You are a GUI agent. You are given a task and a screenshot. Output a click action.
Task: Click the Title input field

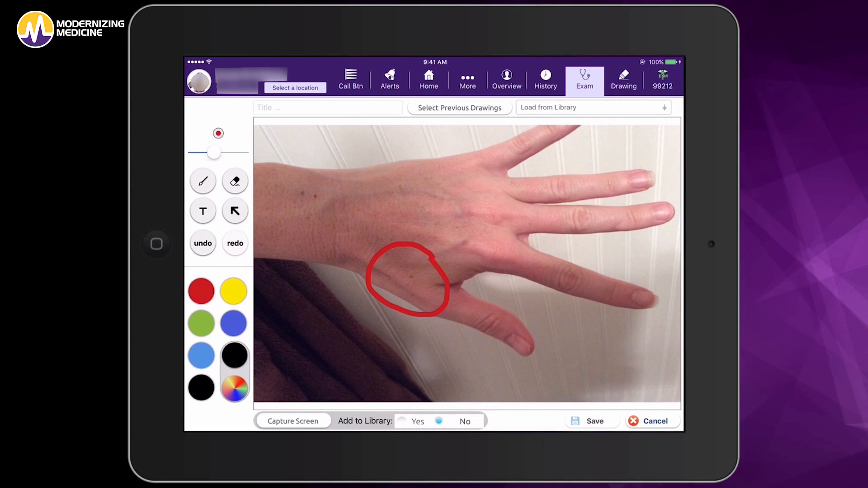point(328,108)
